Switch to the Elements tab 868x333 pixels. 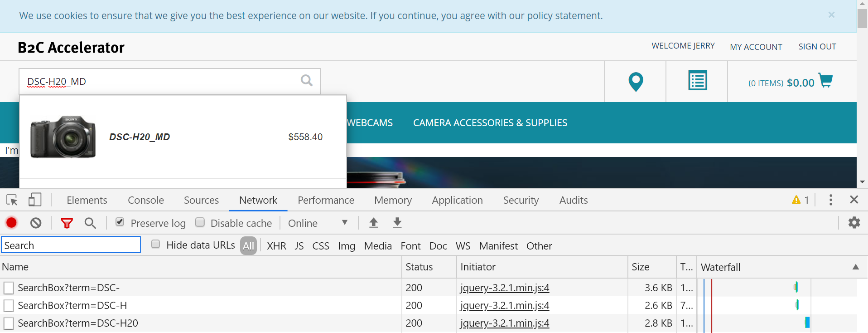pyautogui.click(x=87, y=200)
